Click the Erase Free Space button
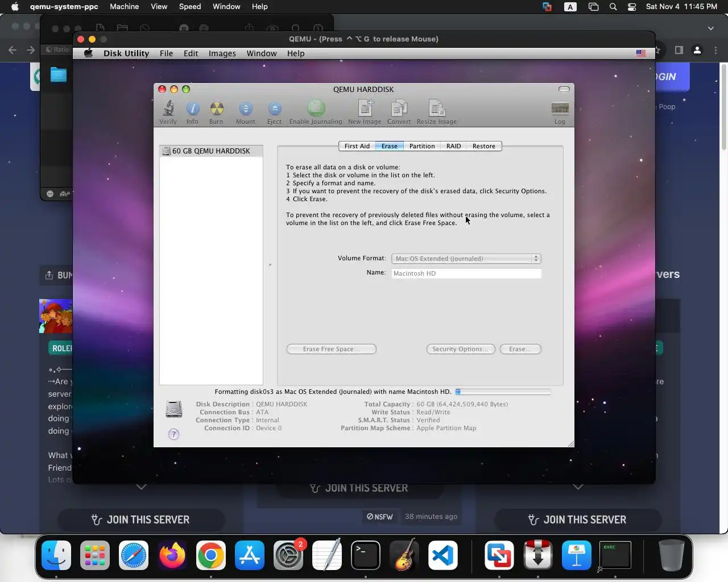Image resolution: width=728 pixels, height=582 pixels. [x=332, y=349]
